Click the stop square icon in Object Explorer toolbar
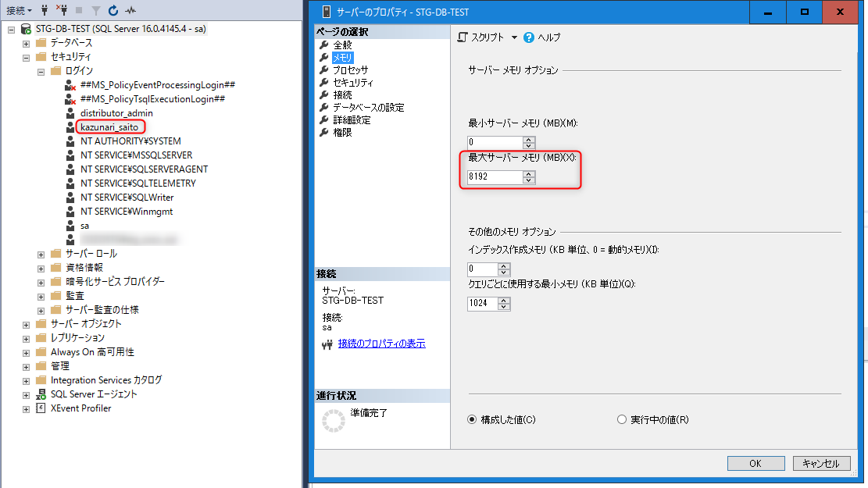Image resolution: width=868 pixels, height=488 pixels. coord(79,10)
